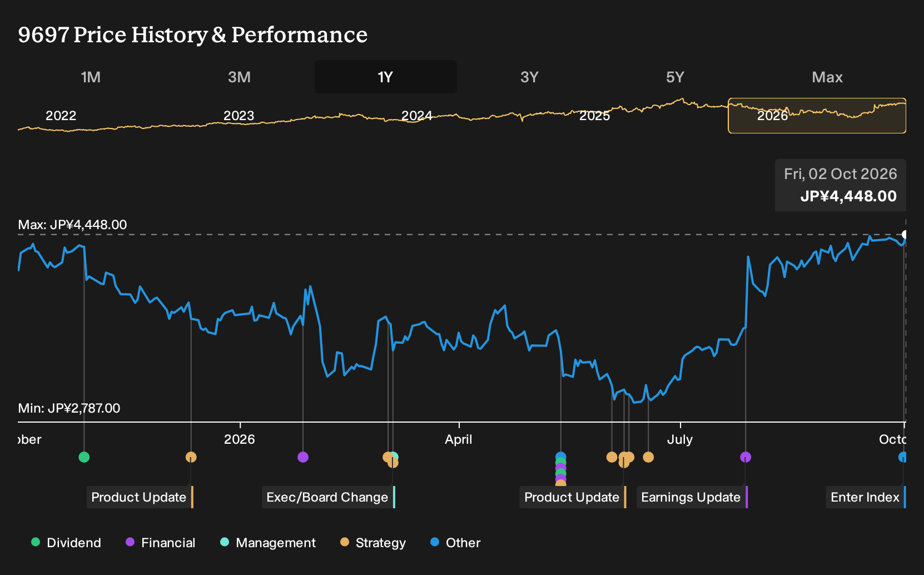Open the orange Strategy marker before 2026
The height and width of the screenshot is (575, 924).
[191, 457]
